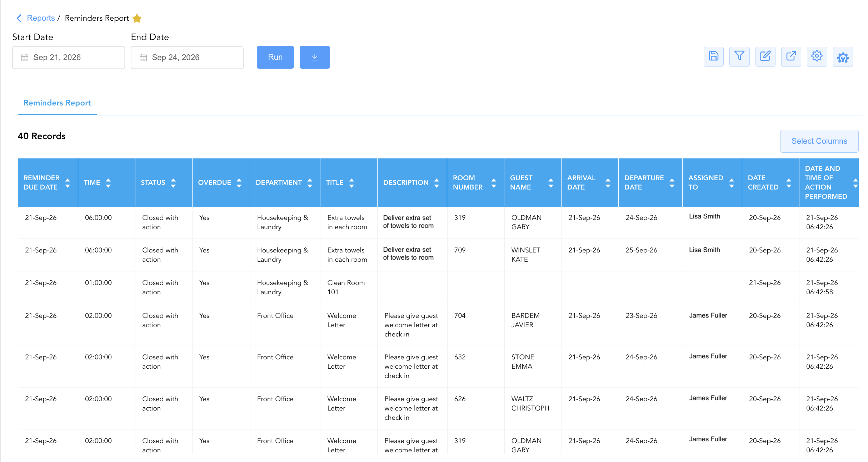Open the settings gear icon
868x462 pixels.
pos(817,56)
